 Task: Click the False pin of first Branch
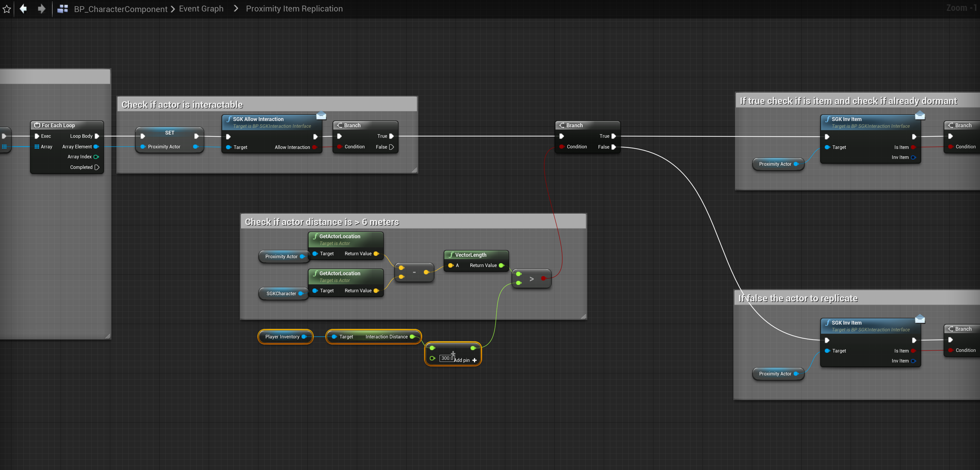point(391,147)
